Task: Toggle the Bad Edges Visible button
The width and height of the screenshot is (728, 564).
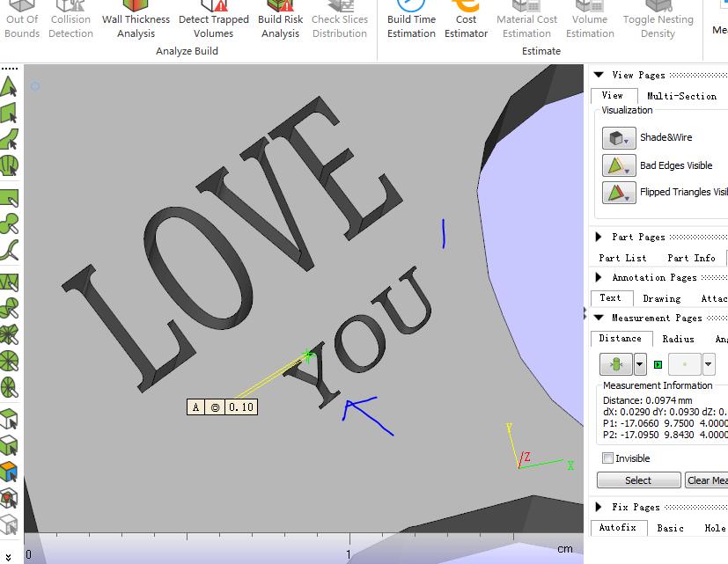Action: pyautogui.click(x=619, y=165)
